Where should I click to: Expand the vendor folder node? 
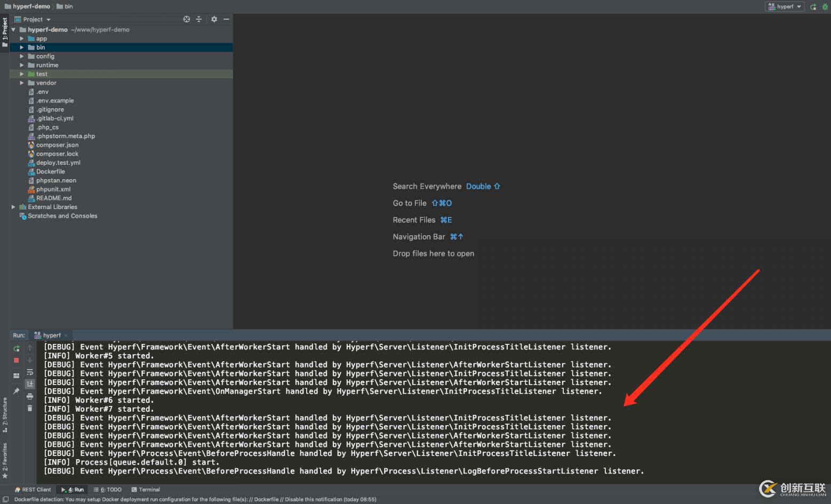[22, 83]
